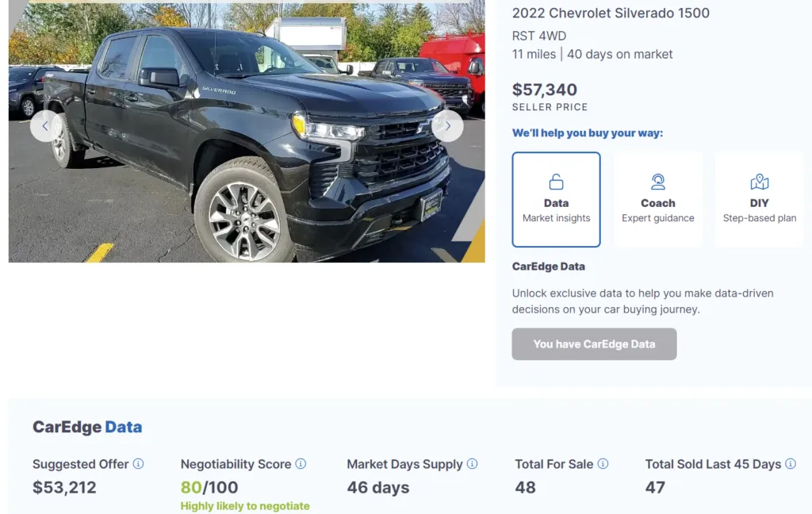Image resolution: width=812 pixels, height=514 pixels.
Task: Select the Data market insights option
Action: (556, 199)
